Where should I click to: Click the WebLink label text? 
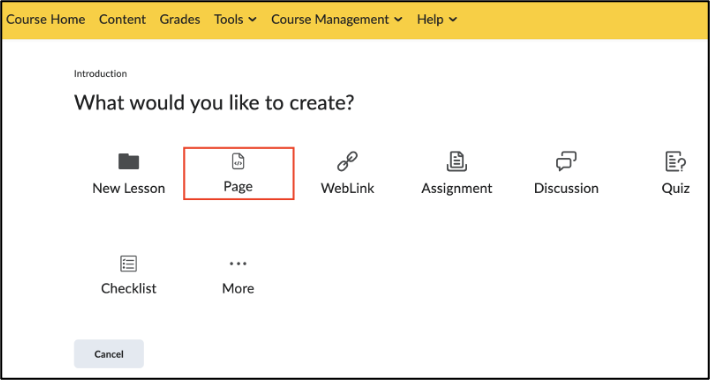(x=347, y=188)
